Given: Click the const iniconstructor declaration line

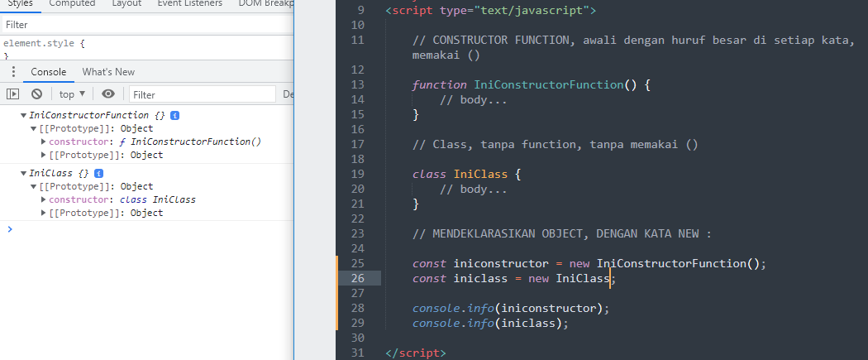Looking at the screenshot, I should (x=589, y=263).
